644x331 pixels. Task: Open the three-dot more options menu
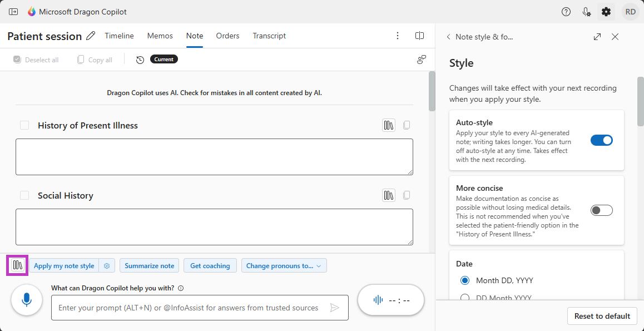[398, 36]
